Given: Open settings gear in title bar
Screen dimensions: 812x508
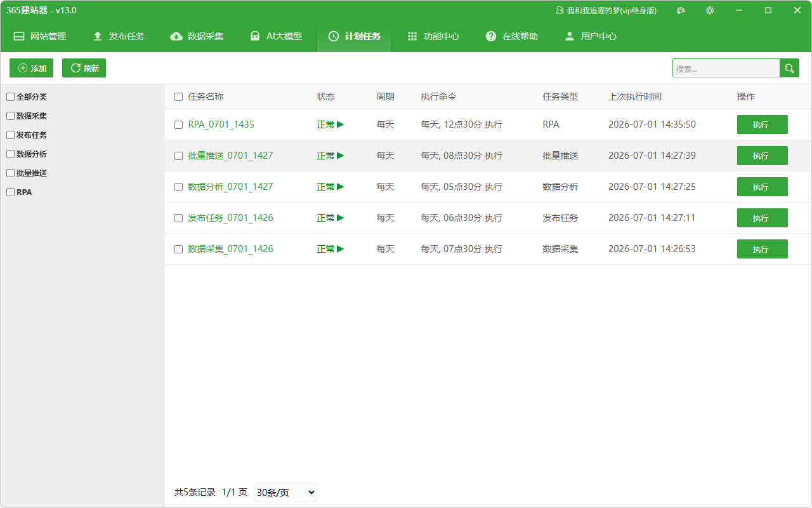Looking at the screenshot, I should pyautogui.click(x=710, y=10).
